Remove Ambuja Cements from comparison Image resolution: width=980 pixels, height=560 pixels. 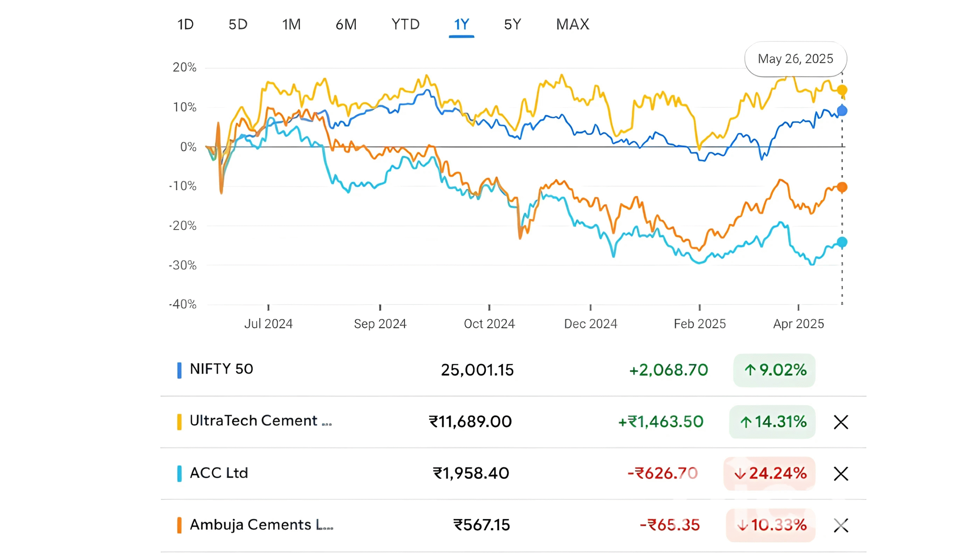(841, 526)
